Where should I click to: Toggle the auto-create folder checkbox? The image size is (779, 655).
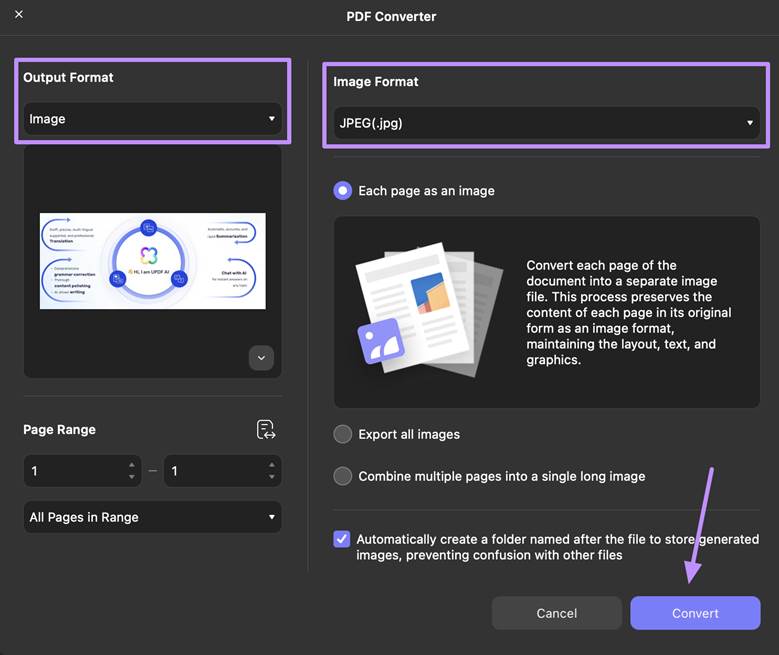(342, 539)
